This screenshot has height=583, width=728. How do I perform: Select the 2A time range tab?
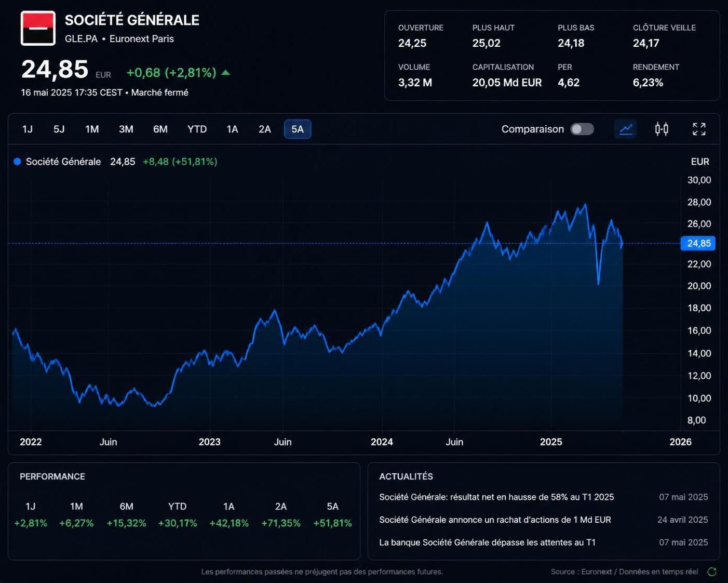pyautogui.click(x=265, y=129)
